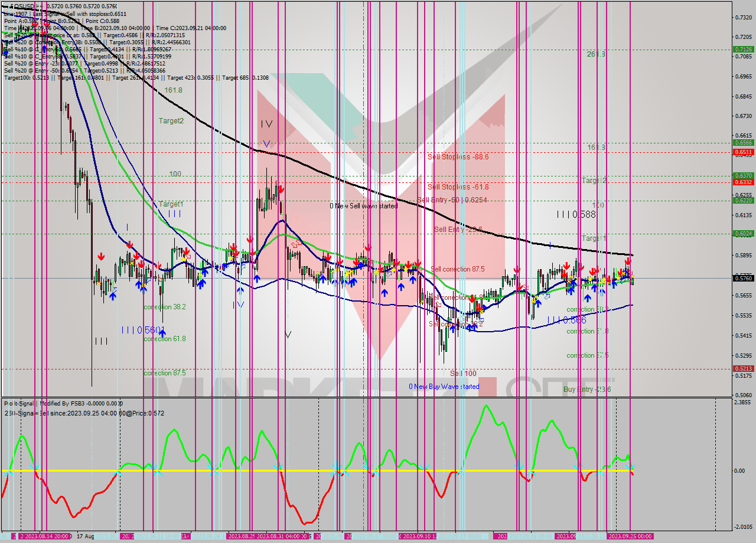This screenshot has width=756, height=543.
Task: Select the 'Sell 100' label
Action: click(463, 373)
